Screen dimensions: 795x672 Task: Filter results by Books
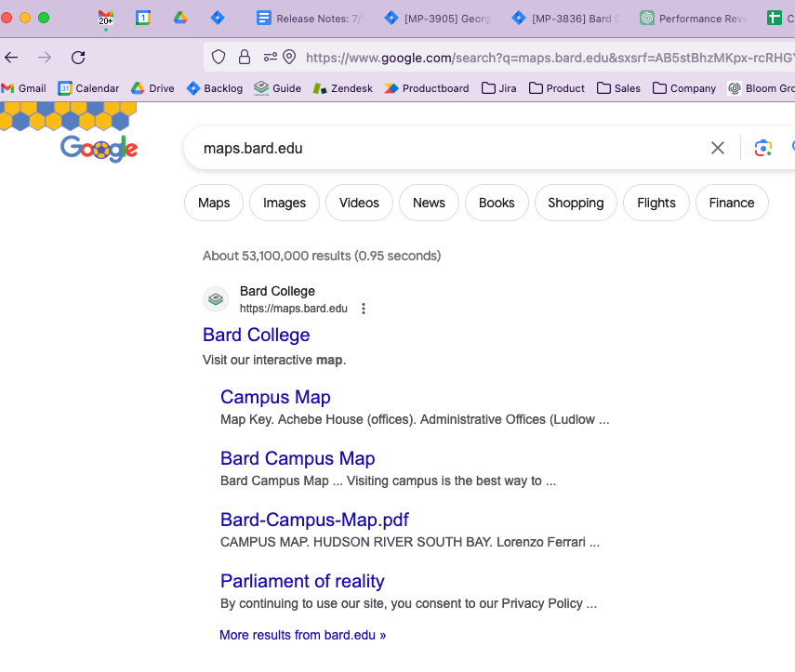tap(497, 203)
